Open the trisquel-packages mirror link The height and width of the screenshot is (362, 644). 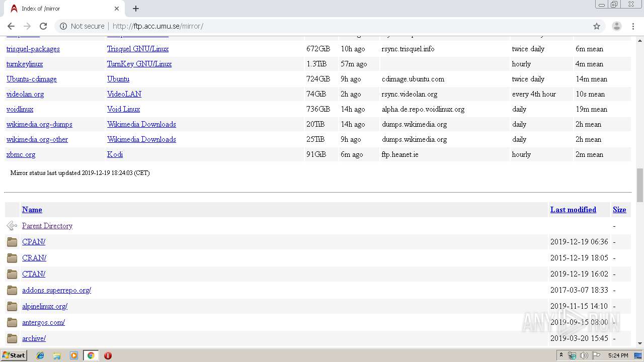[33, 49]
